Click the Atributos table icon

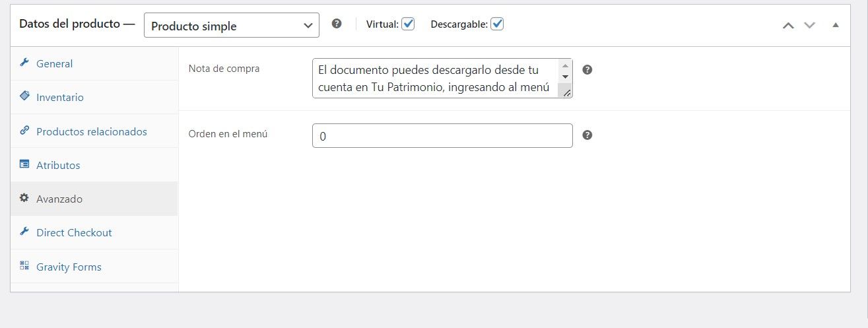coord(24,164)
